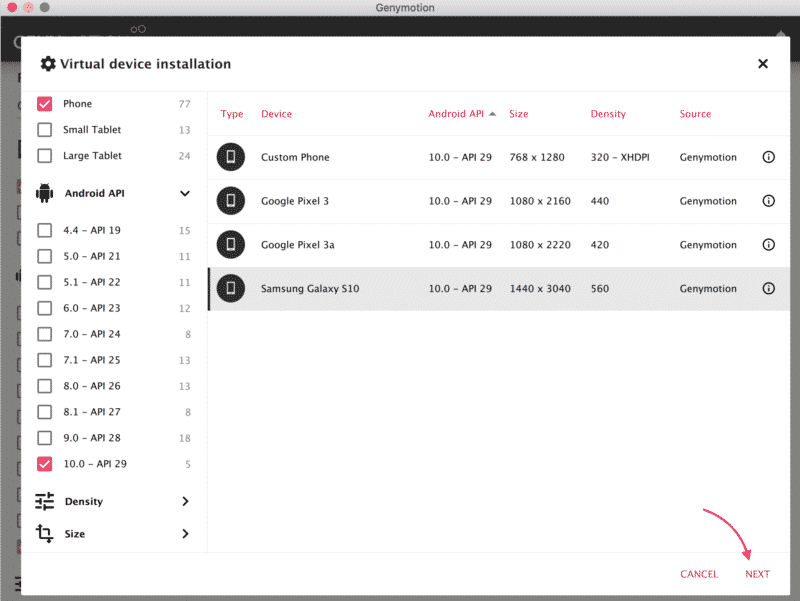Screen dimensions: 800x601
Task: Check the 9.0 – API 28 filter
Action: click(x=44, y=437)
